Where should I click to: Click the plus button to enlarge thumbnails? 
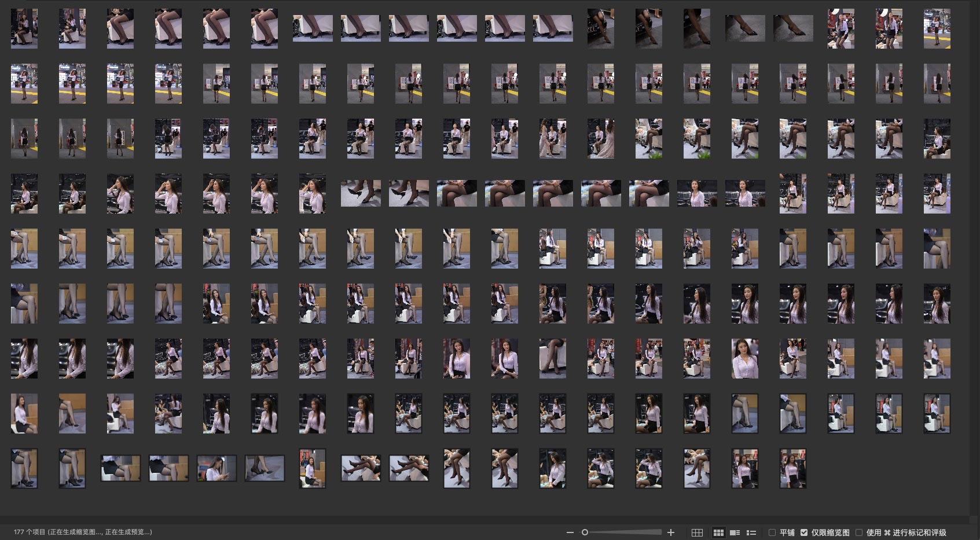(x=671, y=532)
